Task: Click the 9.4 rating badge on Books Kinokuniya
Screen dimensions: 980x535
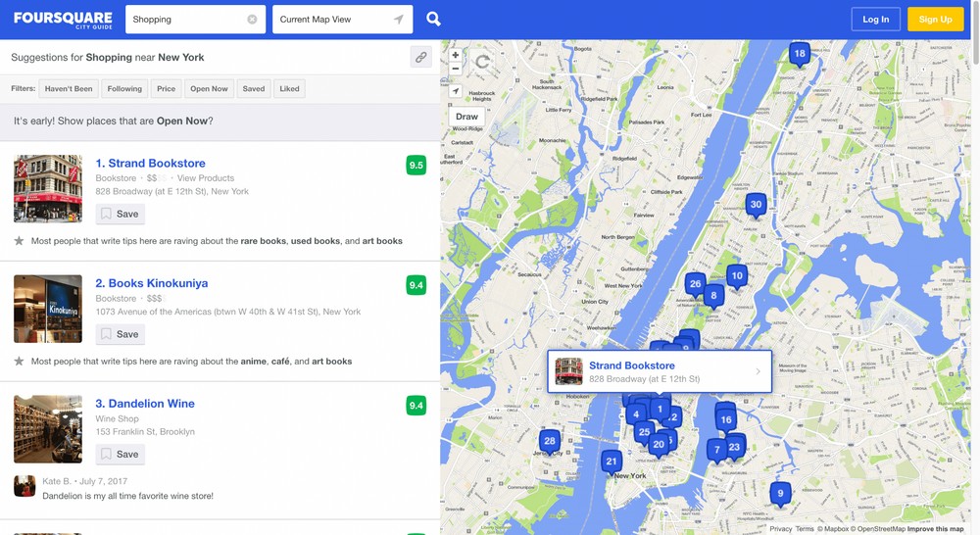Action: pos(416,285)
